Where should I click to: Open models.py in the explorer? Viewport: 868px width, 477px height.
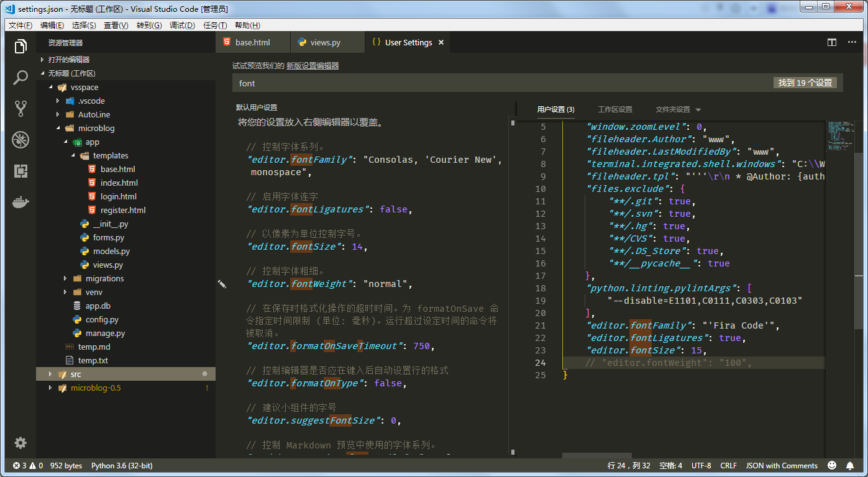click(x=111, y=251)
